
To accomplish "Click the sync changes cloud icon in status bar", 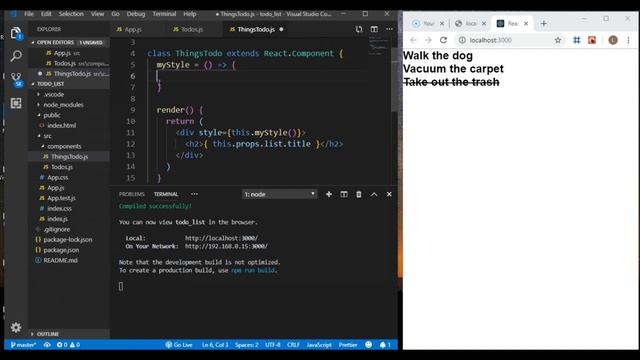I will pyautogui.click(x=47, y=345).
